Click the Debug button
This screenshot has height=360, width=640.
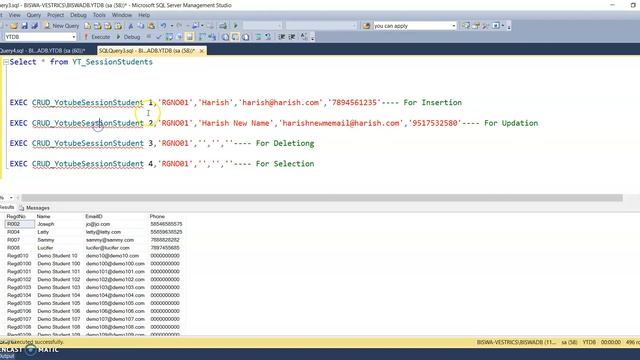click(128, 37)
